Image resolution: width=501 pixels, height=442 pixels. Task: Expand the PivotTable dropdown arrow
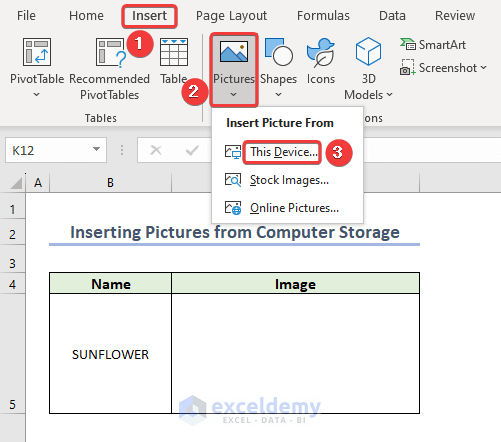37,95
